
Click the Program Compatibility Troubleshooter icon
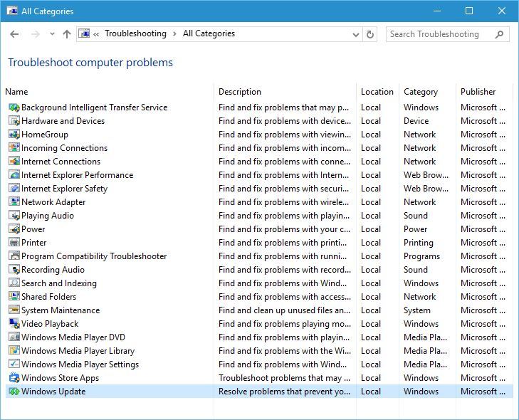click(x=14, y=256)
